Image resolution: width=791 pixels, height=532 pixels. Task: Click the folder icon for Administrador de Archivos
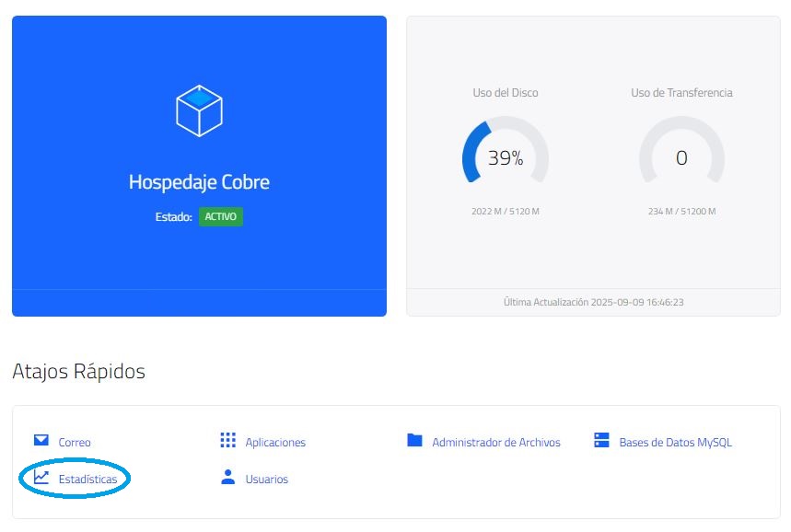click(x=414, y=441)
